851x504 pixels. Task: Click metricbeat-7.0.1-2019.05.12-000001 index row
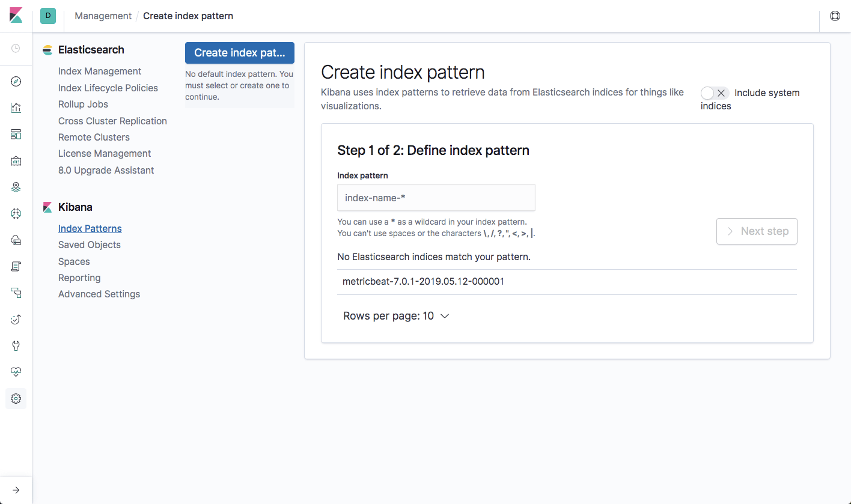(567, 282)
